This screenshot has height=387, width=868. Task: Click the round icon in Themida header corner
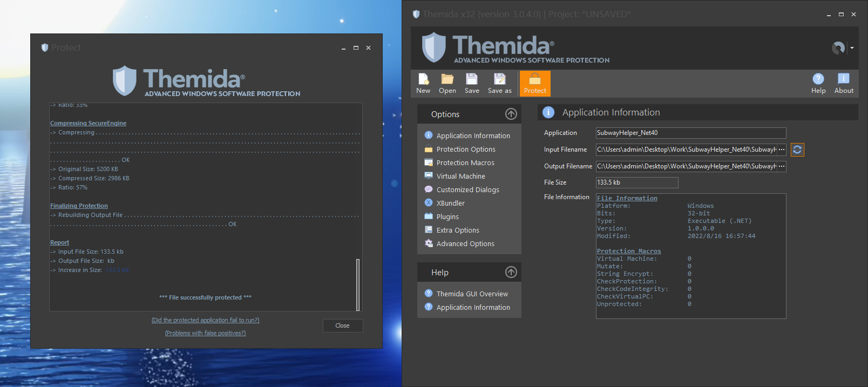point(838,48)
